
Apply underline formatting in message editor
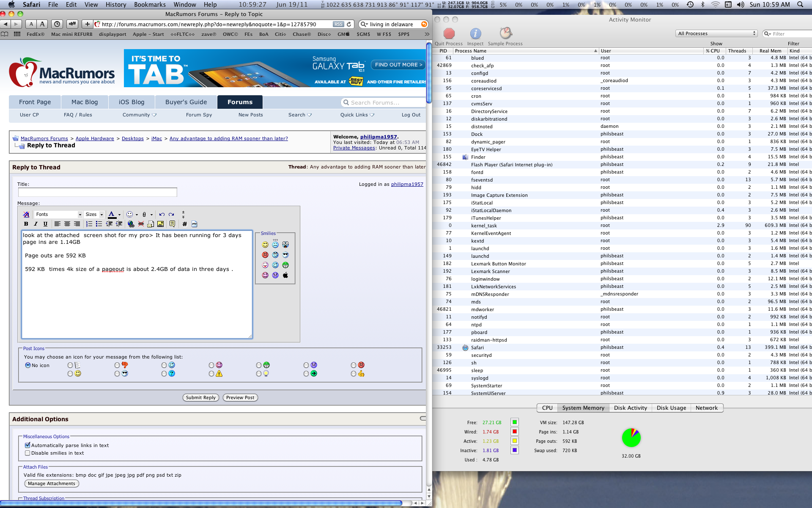[45, 224]
